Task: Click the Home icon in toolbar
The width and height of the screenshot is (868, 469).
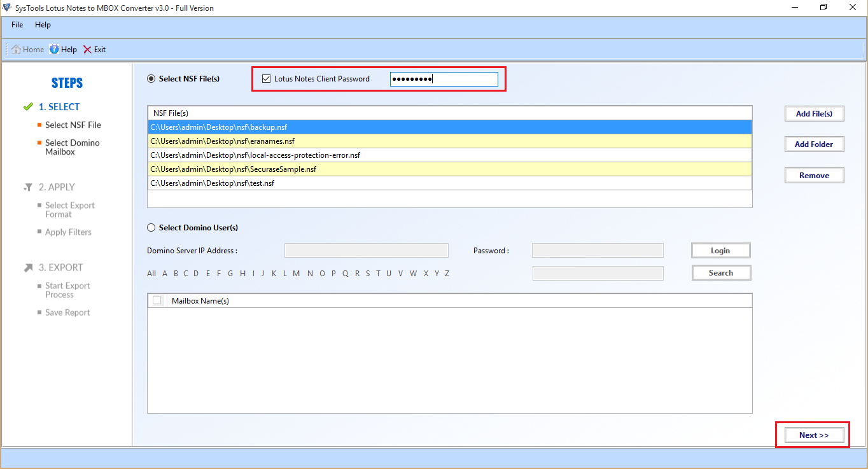Action: click(x=16, y=50)
